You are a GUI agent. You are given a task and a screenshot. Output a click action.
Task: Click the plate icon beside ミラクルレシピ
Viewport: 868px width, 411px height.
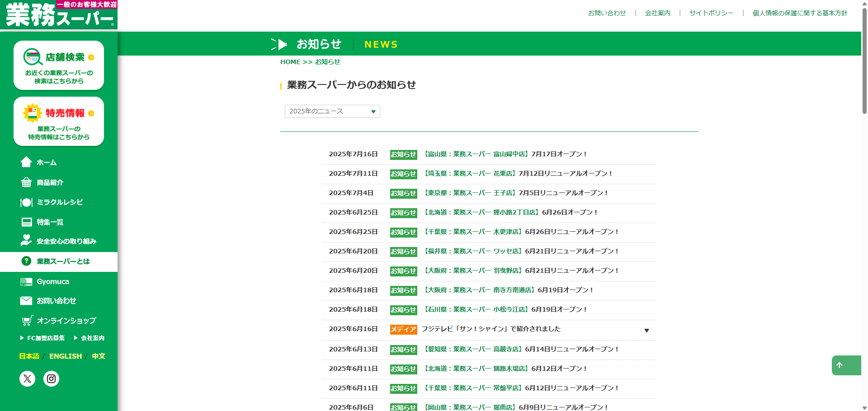pos(26,202)
